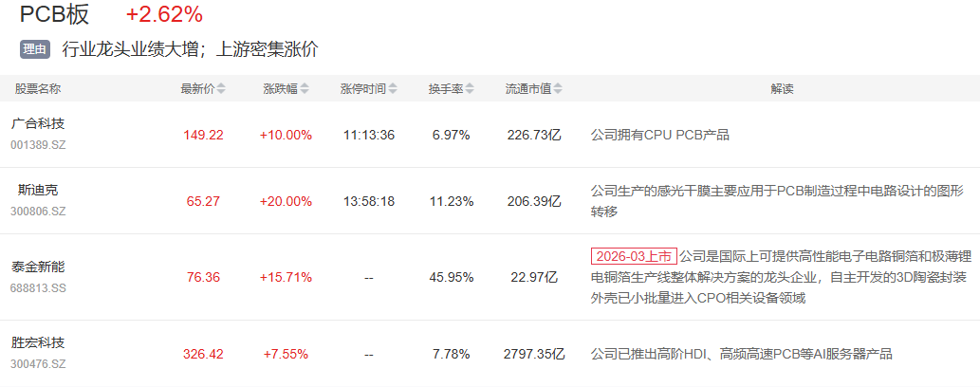The image size is (980, 387).
Task: Click 广合科技 latest price 149.22
Action: (203, 135)
